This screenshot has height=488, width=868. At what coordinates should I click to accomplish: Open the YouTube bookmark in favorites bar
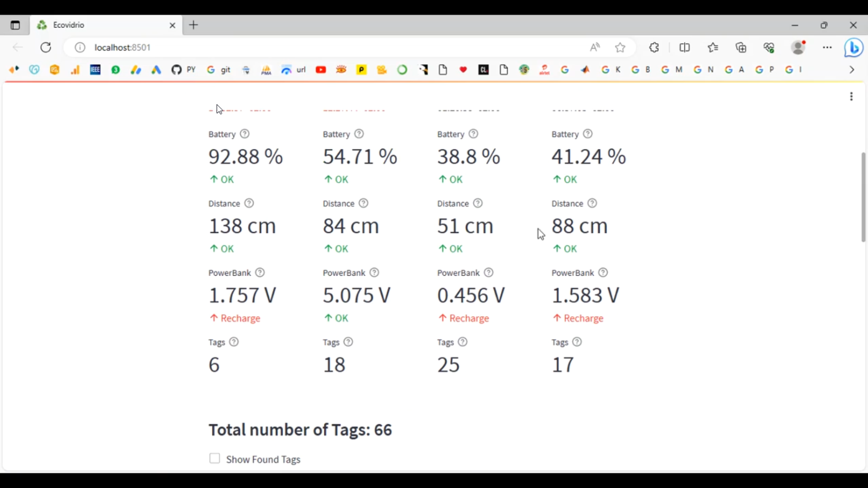click(x=321, y=70)
